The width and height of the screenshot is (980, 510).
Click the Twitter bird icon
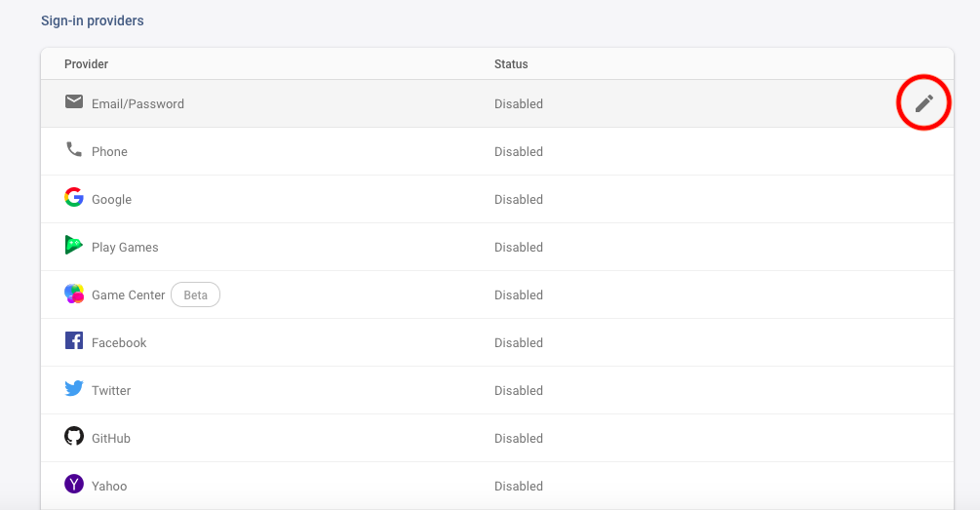74,389
